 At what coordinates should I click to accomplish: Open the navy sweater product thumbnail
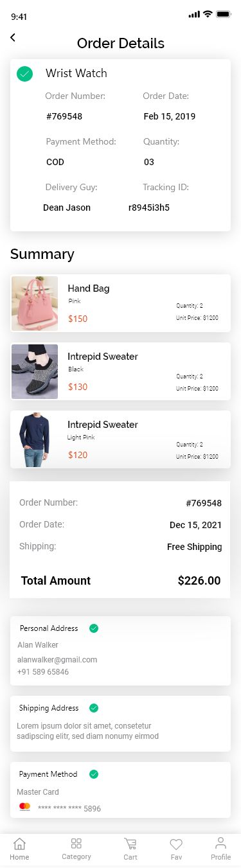point(35,439)
